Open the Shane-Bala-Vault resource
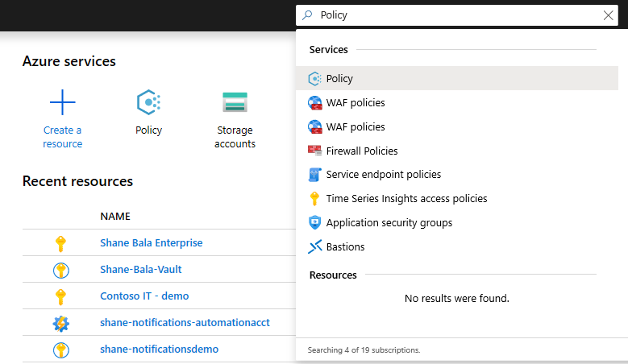The width and height of the screenshot is (628, 364). (141, 269)
